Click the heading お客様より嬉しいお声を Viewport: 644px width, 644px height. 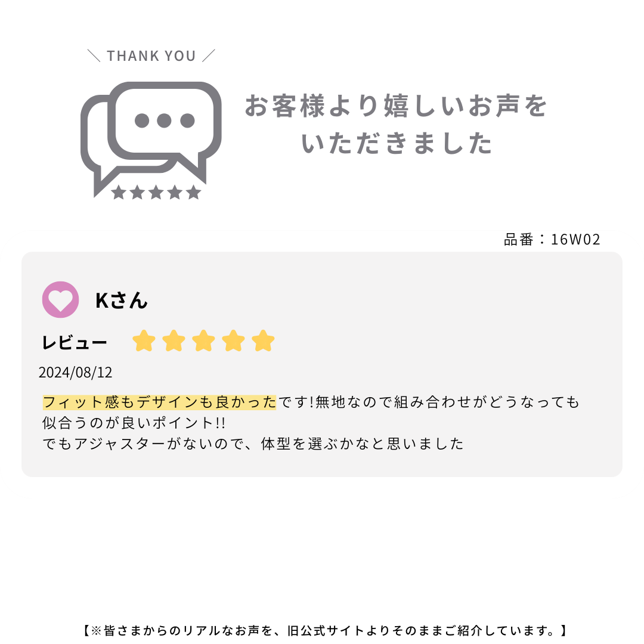[x=397, y=106]
